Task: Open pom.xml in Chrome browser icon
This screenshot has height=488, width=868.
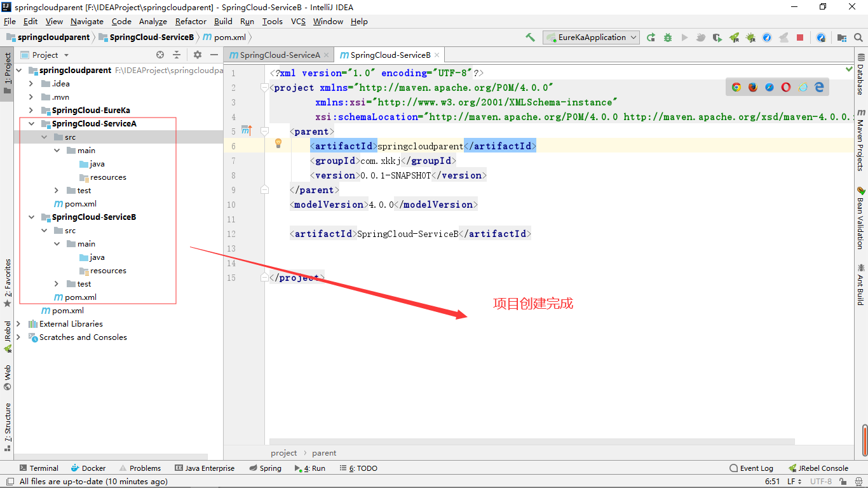Action: coord(736,87)
